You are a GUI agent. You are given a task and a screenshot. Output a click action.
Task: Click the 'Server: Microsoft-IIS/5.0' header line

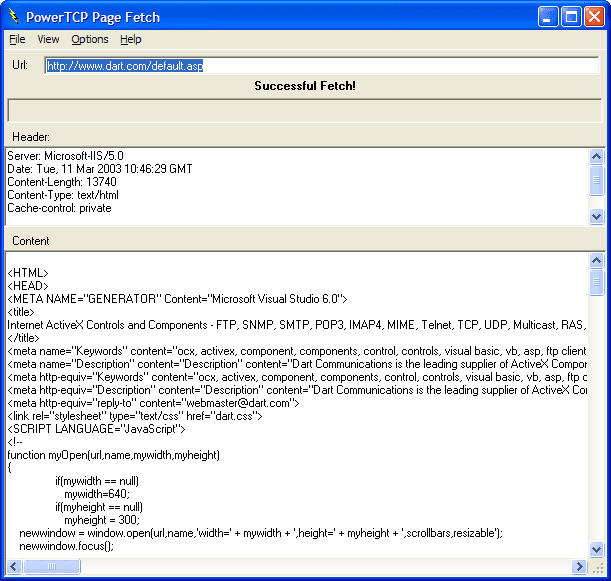[65, 156]
